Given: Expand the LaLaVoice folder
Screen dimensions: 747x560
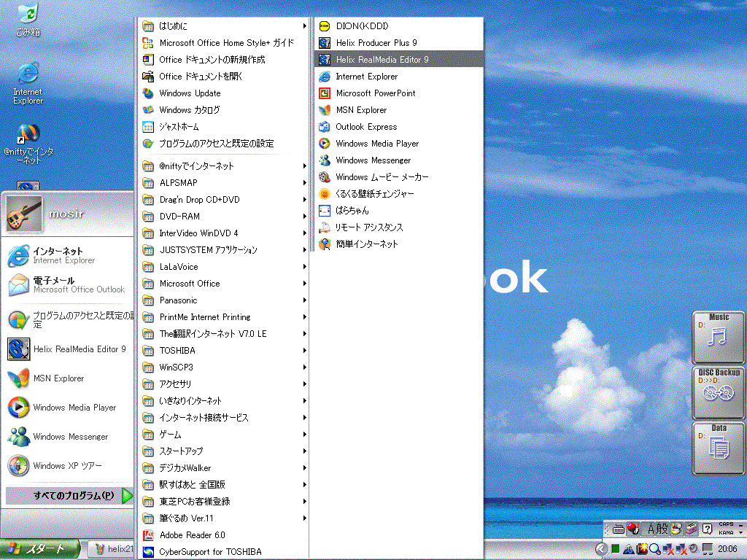Looking at the screenshot, I should pyautogui.click(x=224, y=267).
